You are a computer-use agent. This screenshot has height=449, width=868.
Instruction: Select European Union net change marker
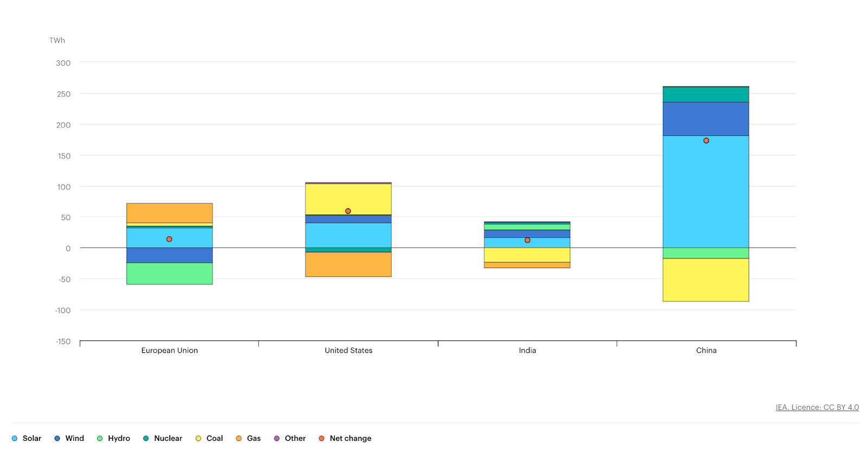(169, 239)
